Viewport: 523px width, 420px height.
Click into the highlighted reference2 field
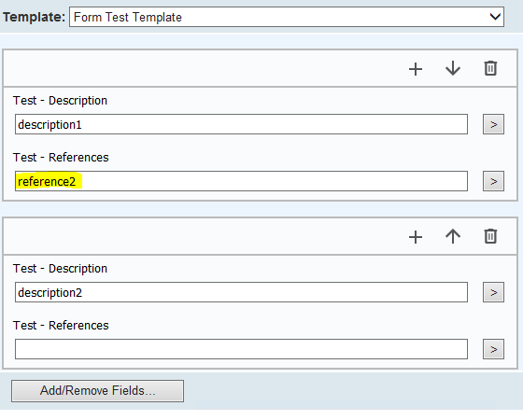[x=241, y=181]
